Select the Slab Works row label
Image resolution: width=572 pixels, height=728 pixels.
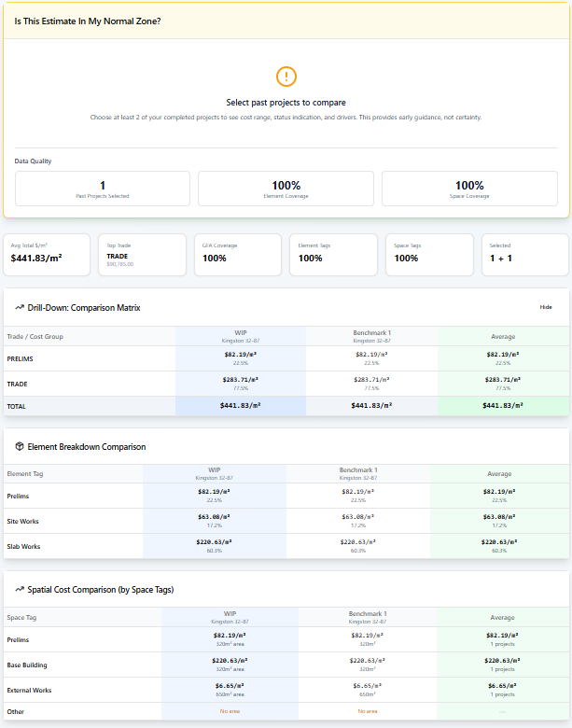pos(23,546)
